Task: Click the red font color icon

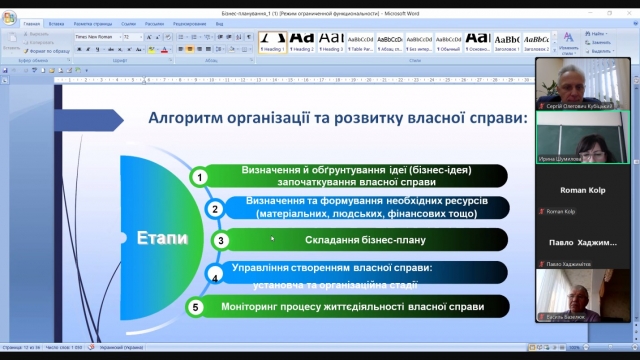Action: [x=164, y=49]
